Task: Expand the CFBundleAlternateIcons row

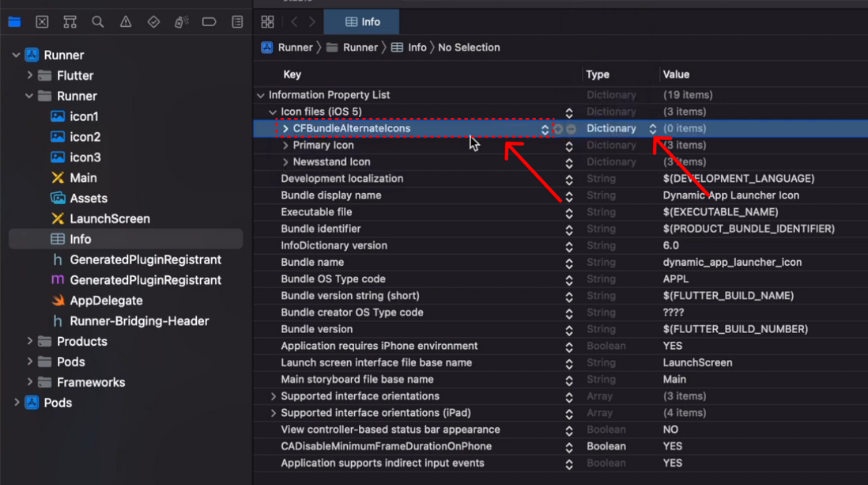Action: pyautogui.click(x=285, y=129)
